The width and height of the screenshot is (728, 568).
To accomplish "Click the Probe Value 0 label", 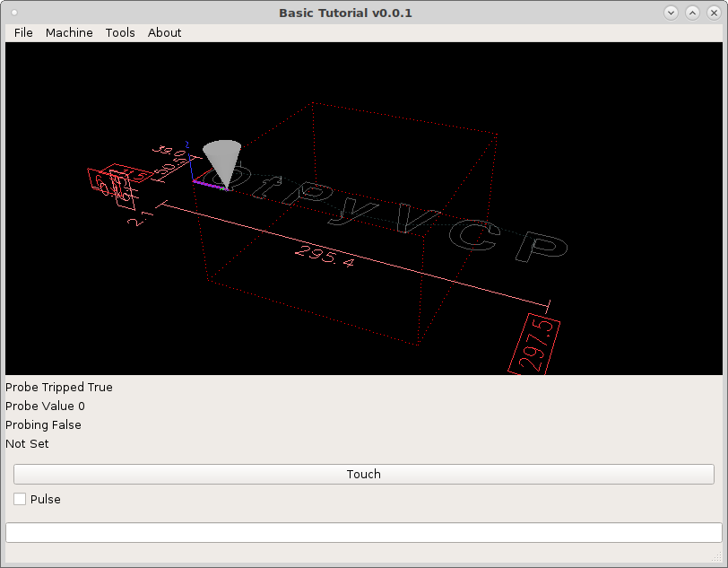I will pyautogui.click(x=45, y=406).
